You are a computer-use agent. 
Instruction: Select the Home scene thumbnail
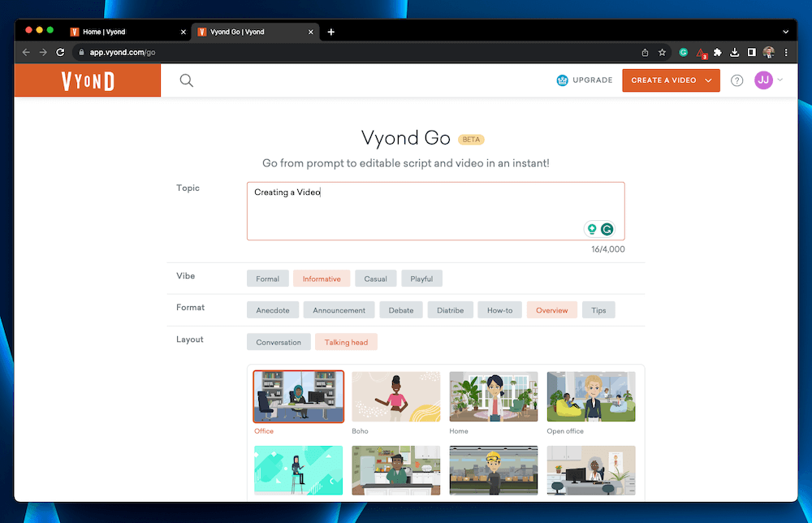pos(494,396)
